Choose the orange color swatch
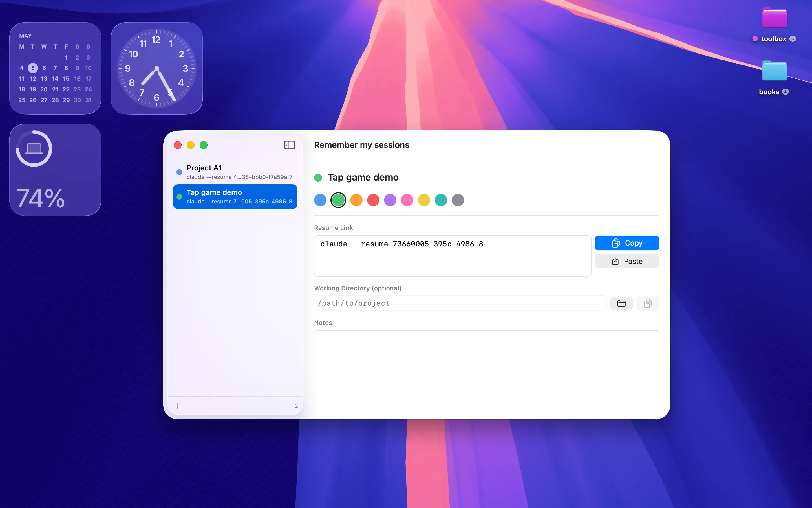The image size is (812, 508). click(356, 200)
